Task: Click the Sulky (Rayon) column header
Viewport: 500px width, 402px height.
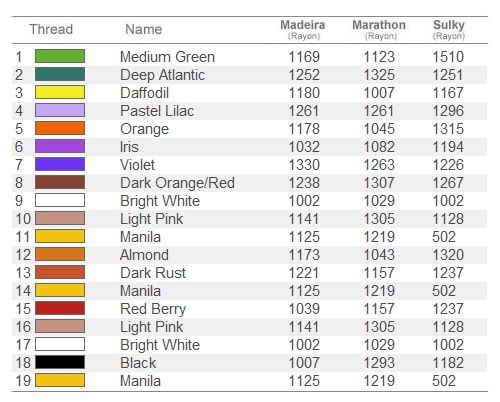Action: [x=449, y=29]
